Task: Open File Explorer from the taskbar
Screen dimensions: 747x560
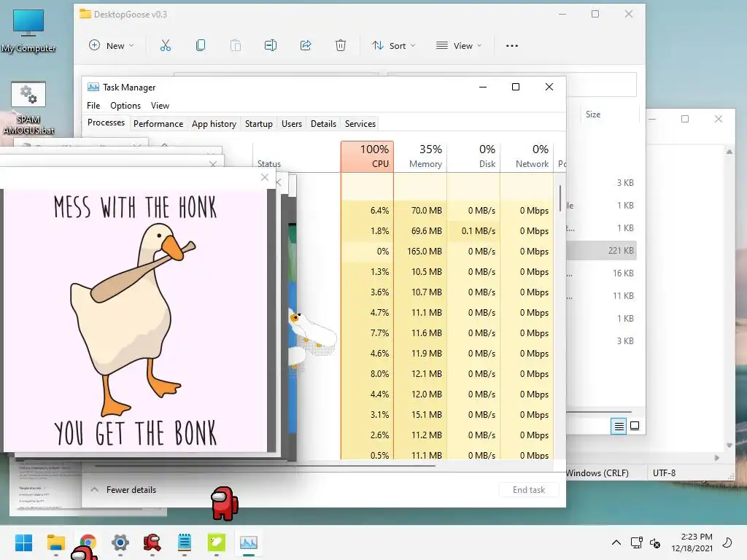Action: coord(55,542)
